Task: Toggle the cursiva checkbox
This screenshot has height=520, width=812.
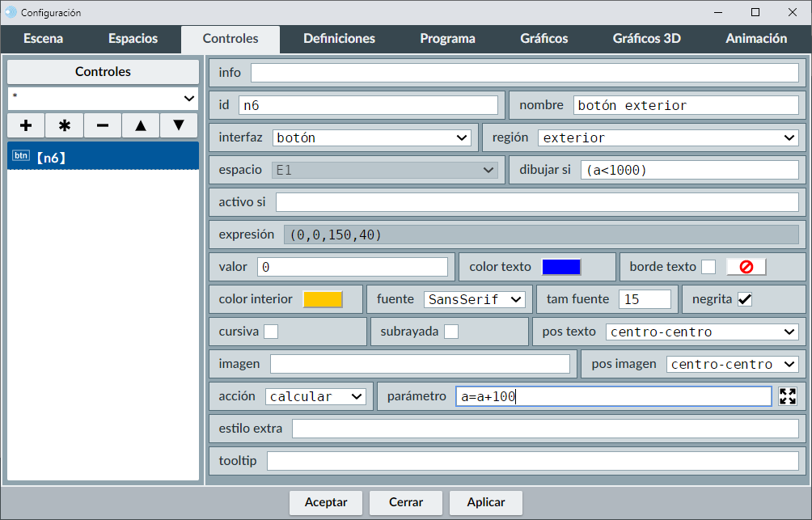Action: 271,332
